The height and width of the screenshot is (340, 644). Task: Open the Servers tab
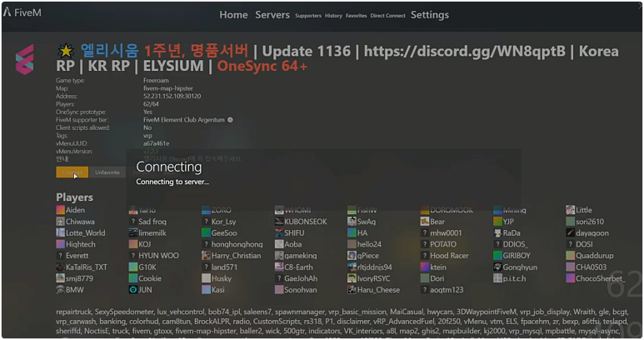coord(272,15)
